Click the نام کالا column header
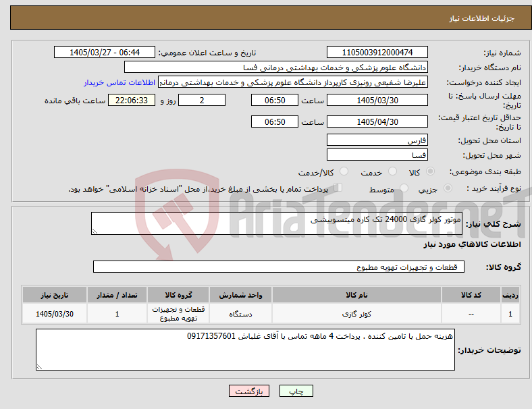The image size is (532, 409). (356, 295)
